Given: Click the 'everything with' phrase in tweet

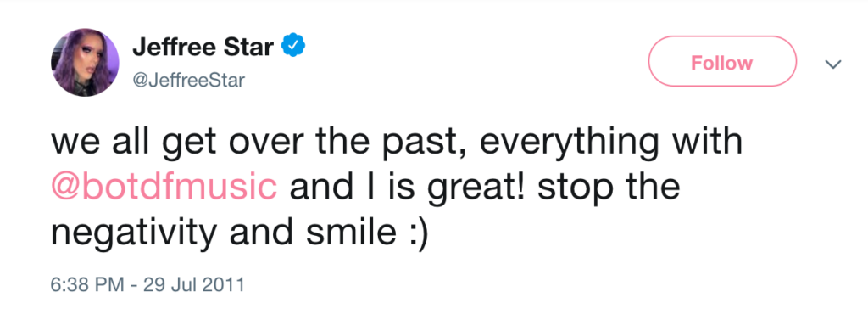Looking at the screenshot, I should 610,144.
